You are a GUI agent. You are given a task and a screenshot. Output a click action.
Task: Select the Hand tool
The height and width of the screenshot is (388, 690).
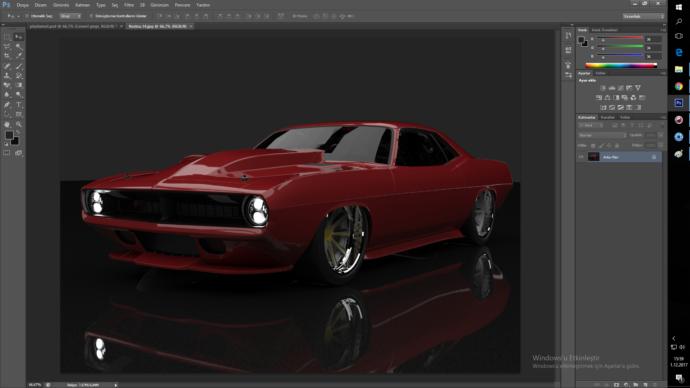7,124
